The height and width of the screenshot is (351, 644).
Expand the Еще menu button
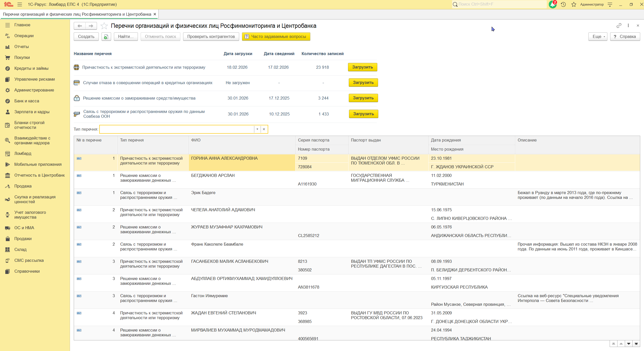[598, 37]
